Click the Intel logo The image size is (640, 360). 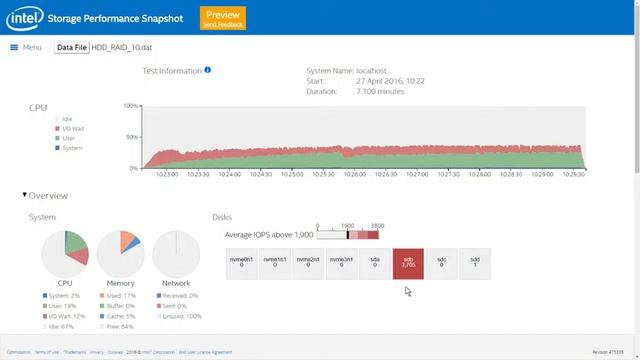(x=24, y=18)
